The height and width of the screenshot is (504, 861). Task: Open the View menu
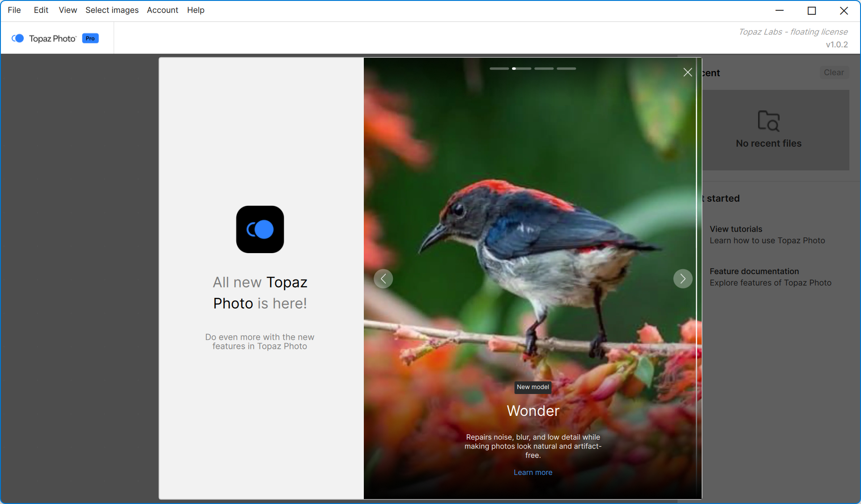(x=68, y=10)
